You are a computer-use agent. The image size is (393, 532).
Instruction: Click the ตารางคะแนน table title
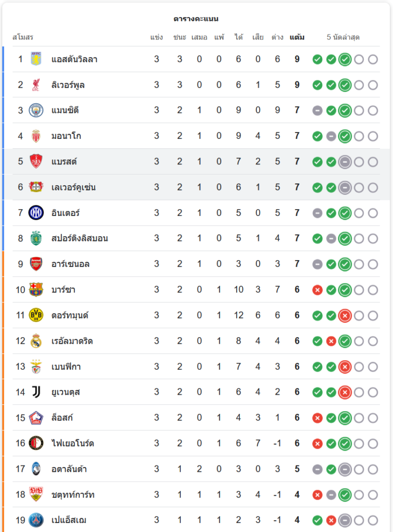click(x=196, y=19)
